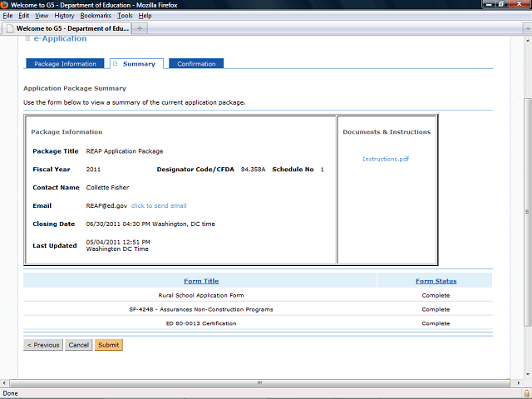Viewport: 532px width, 399px height.
Task: Minimize the Firefox window
Action: [x=489, y=4]
